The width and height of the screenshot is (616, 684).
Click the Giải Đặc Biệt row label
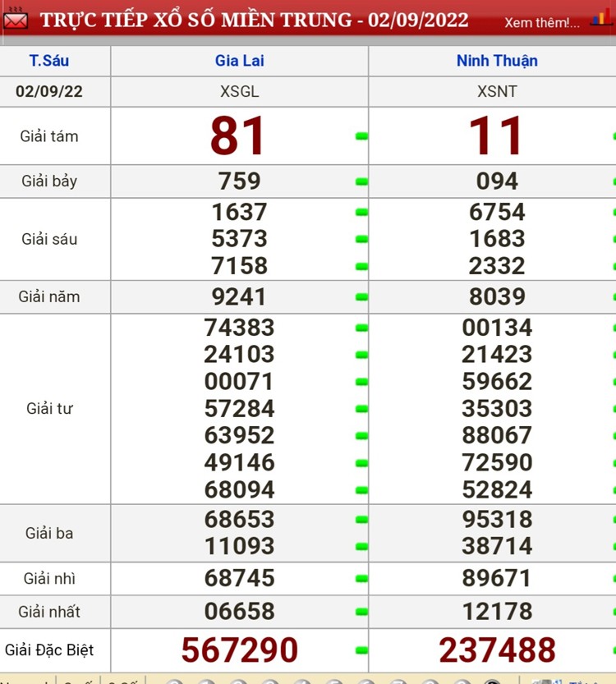pos(49,650)
